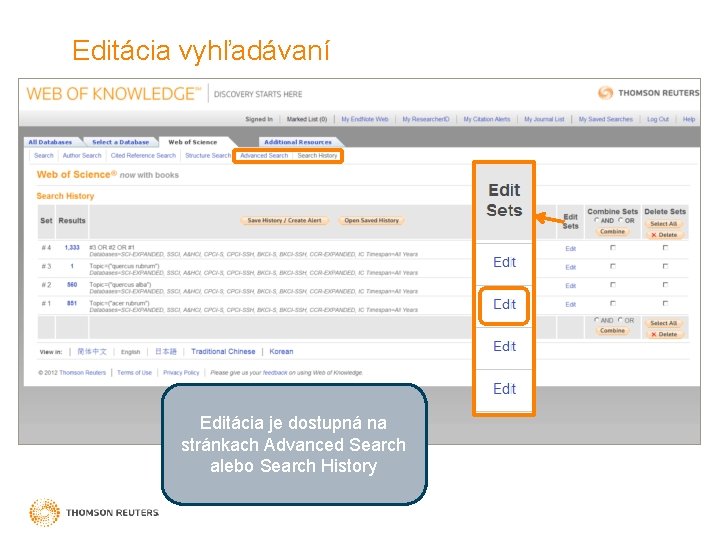The width and height of the screenshot is (720, 540).
Task: Tick the delete checkbox for set #4
Action: point(665,248)
